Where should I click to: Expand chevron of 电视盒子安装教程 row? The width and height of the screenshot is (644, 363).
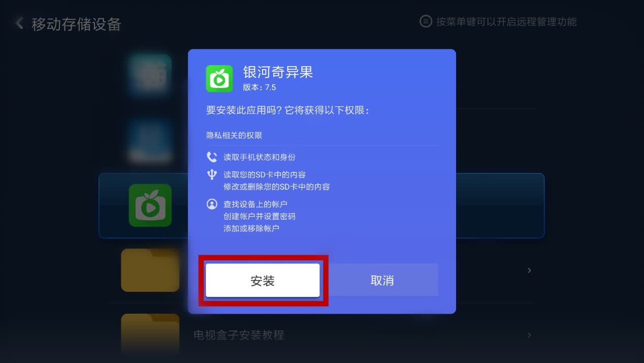pos(529,335)
